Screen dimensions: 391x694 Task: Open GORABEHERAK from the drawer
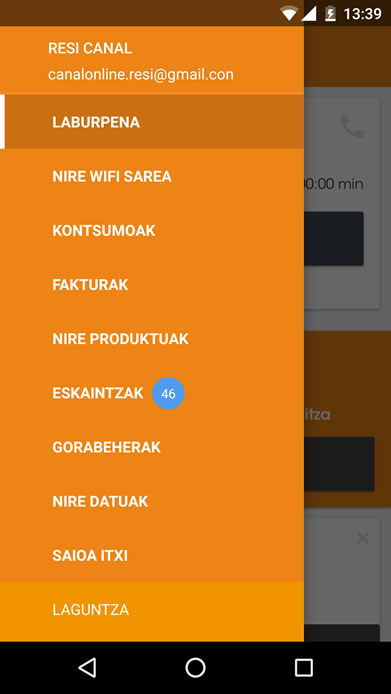(152, 447)
